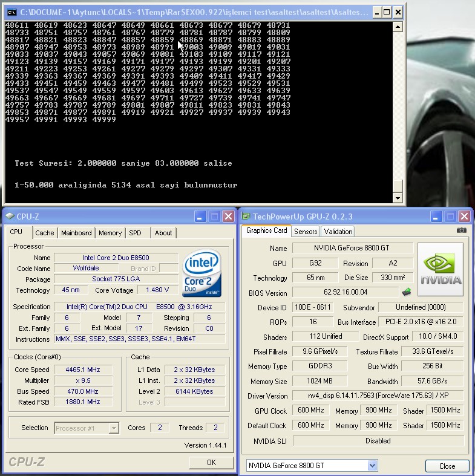Click the 1.480 V core voltage value
This screenshot has width=475, height=476.
pos(157,290)
